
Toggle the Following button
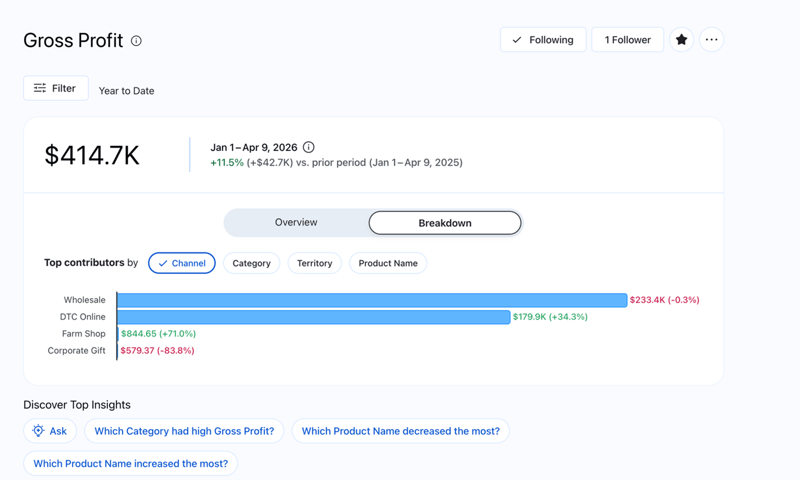543,40
